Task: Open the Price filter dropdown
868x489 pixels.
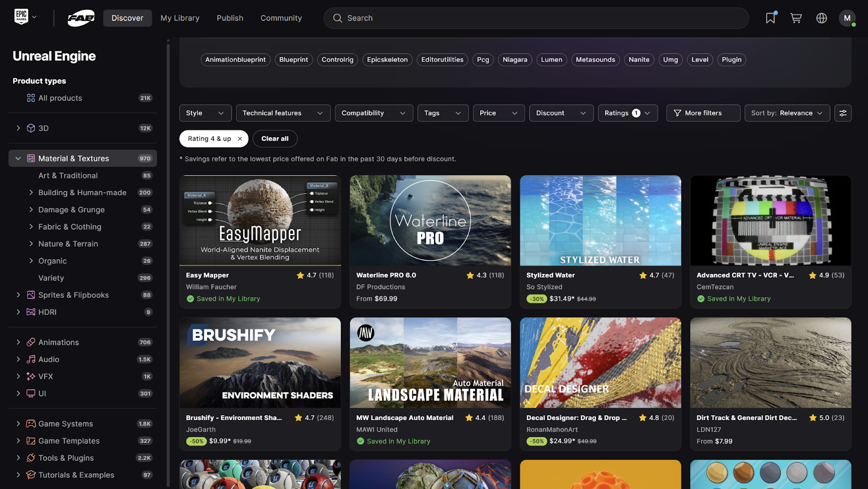Action: [499, 113]
